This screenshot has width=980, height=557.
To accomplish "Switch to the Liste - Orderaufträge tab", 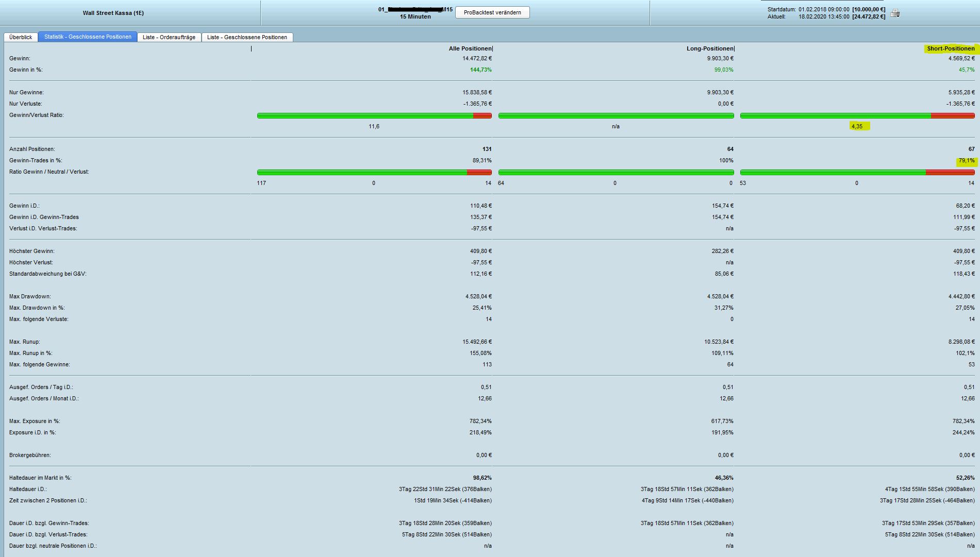I will 169,37.
